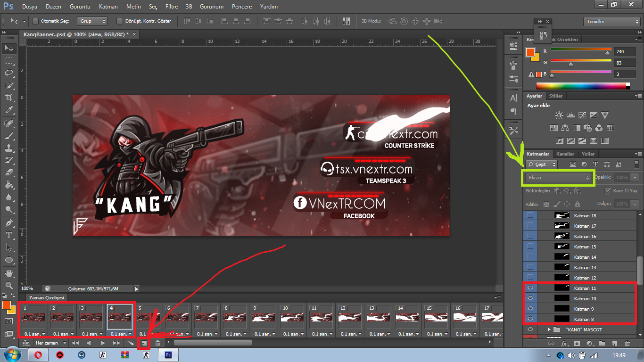Screen dimensions: 644x362
Task: Select the Clone Stamp tool
Action: 8,148
